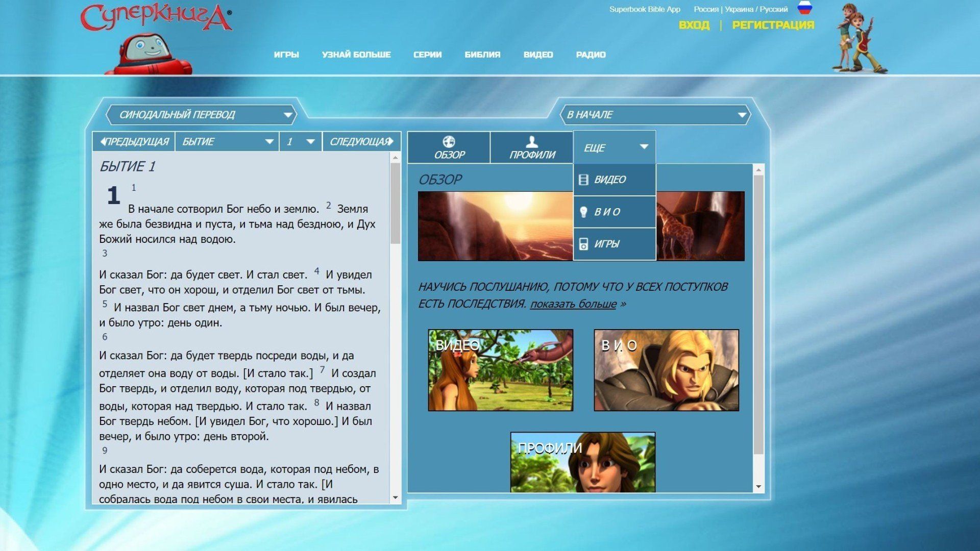Click the Gizmo robot mascot
Screen dimensions: 980x551
click(x=149, y=54)
